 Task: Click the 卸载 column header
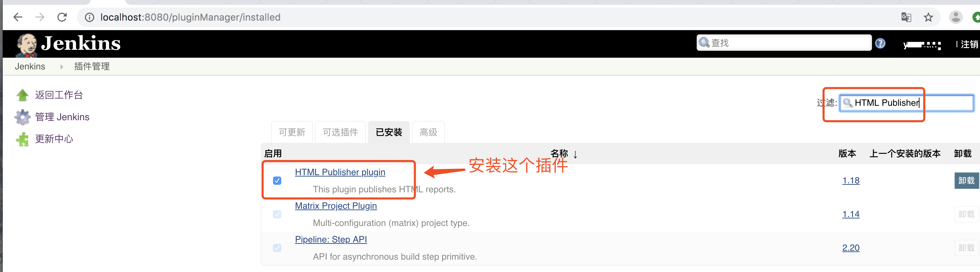[x=963, y=154]
